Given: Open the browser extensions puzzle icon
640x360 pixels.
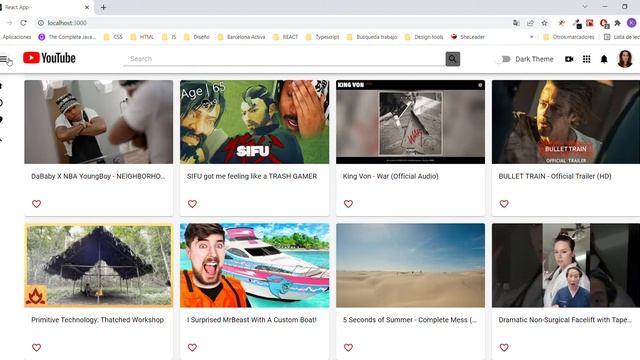Looking at the screenshot, I should (618, 23).
